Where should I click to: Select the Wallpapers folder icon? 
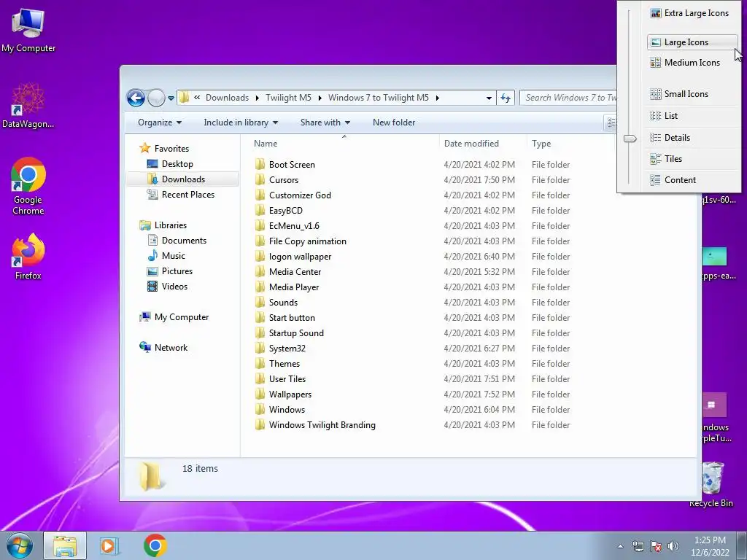[260, 394]
